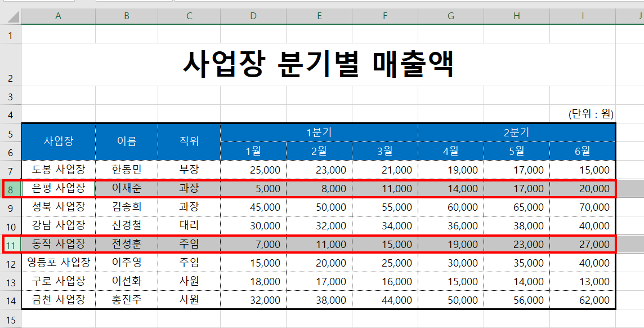Select row 7 header
Image resolution: width=644 pixels, height=328 pixels.
pos(10,170)
